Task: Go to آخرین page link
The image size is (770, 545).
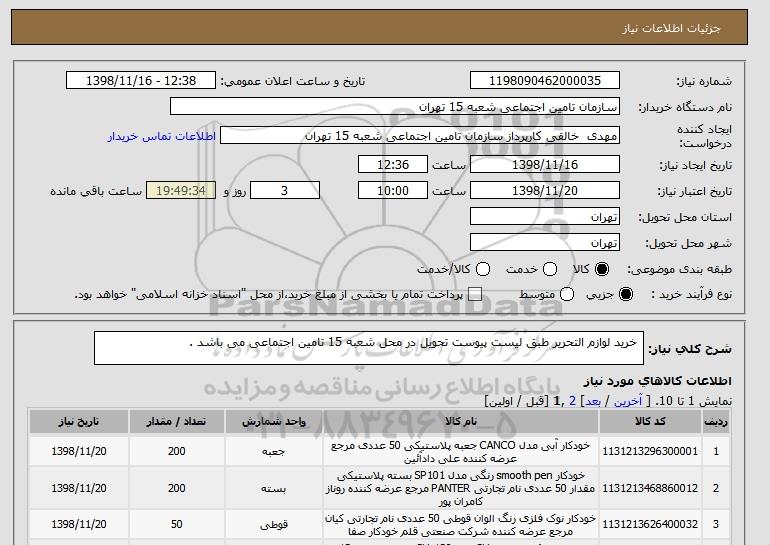Action: [x=628, y=402]
